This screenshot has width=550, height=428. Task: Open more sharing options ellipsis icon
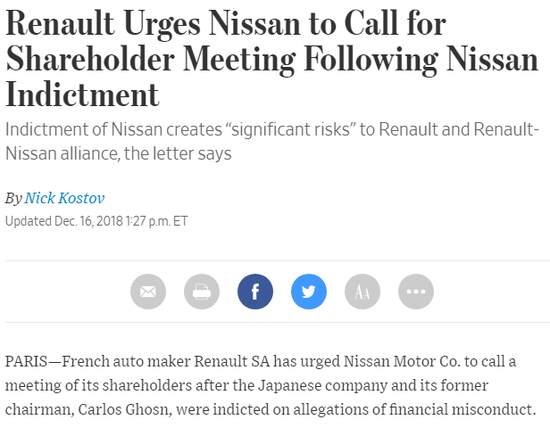(416, 292)
